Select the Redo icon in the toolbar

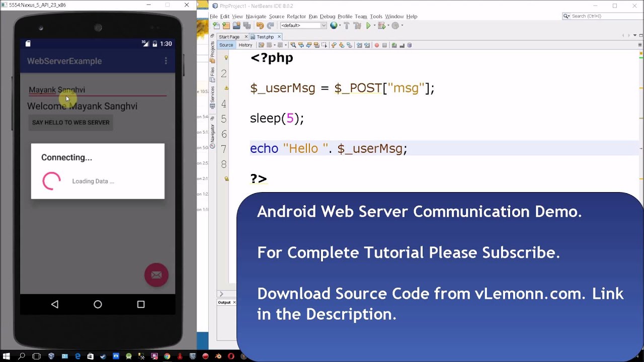[x=271, y=26]
